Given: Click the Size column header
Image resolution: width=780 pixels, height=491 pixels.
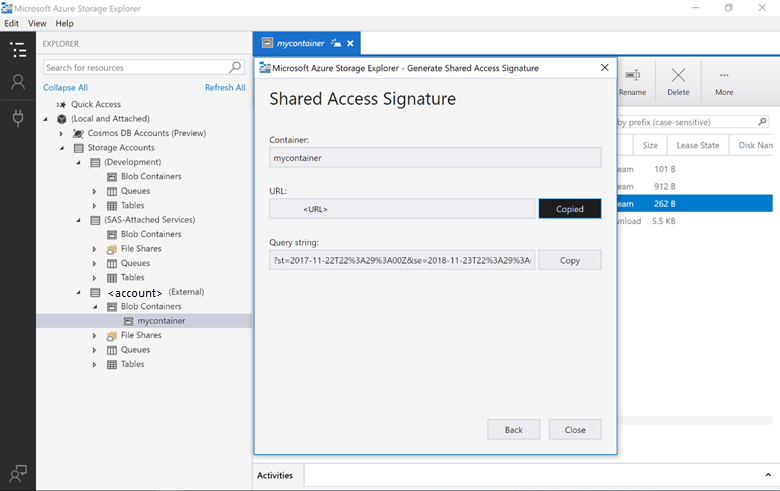Looking at the screenshot, I should pos(650,145).
